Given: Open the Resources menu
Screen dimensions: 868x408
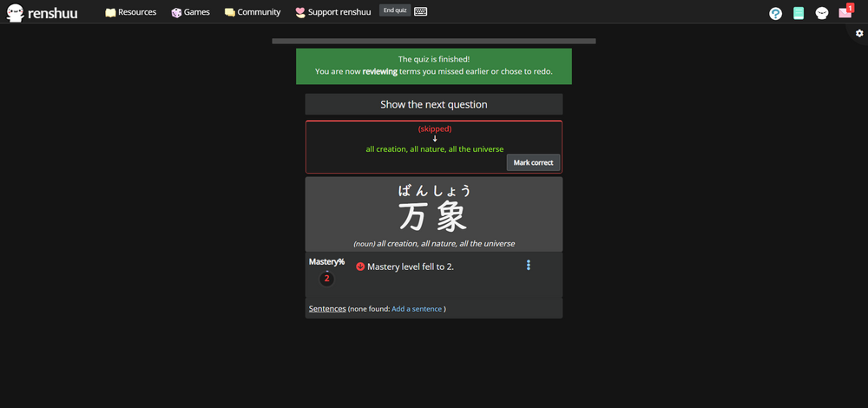Looking at the screenshot, I should point(131,12).
